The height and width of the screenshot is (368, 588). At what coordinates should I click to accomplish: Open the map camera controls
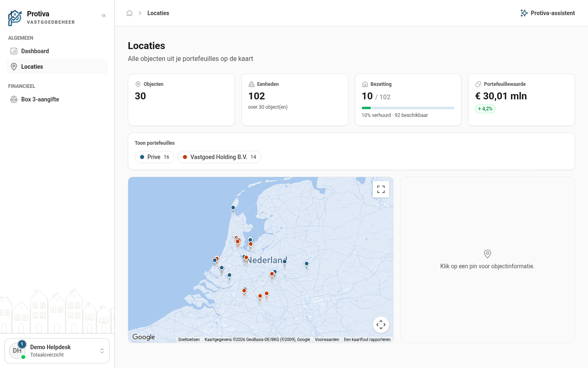tap(381, 325)
